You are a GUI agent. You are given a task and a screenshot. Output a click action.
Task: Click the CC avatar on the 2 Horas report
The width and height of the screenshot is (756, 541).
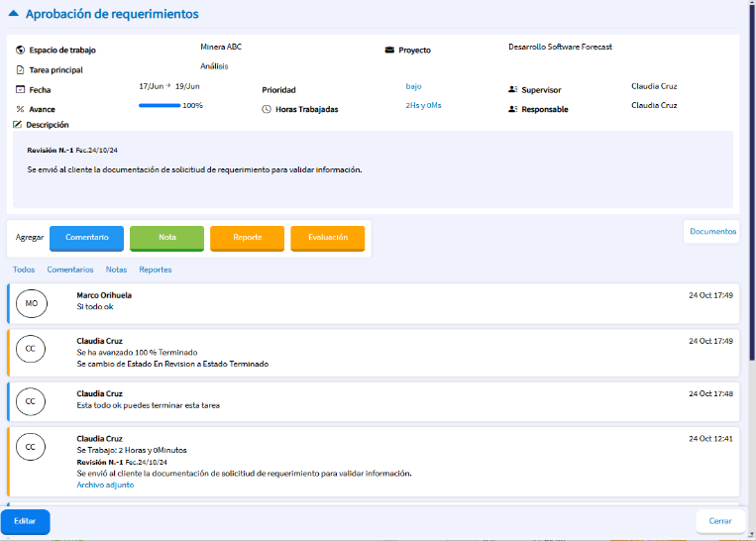coord(31,447)
